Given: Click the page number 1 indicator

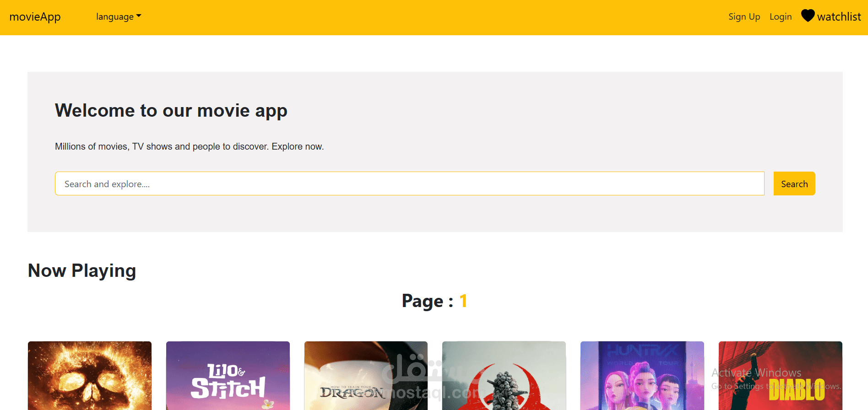Looking at the screenshot, I should pyautogui.click(x=463, y=301).
